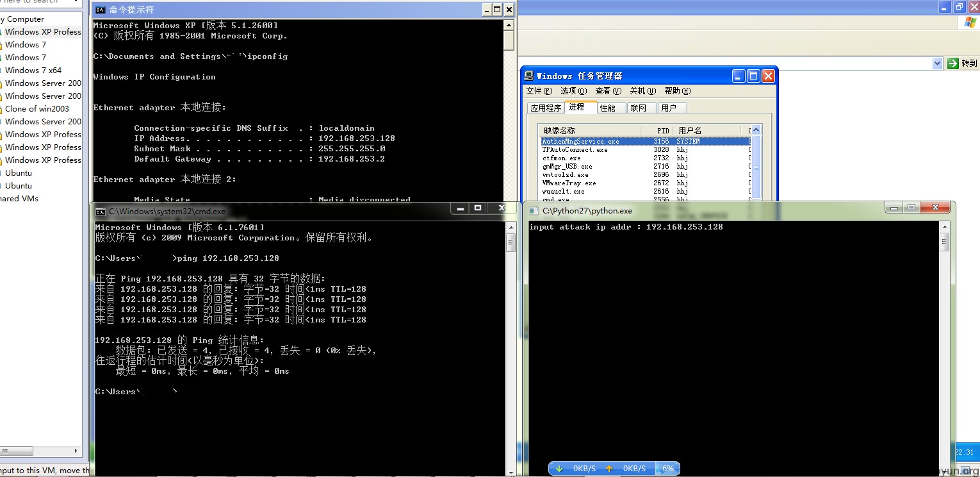Select the Clone of win2003 VM

(x=37, y=108)
